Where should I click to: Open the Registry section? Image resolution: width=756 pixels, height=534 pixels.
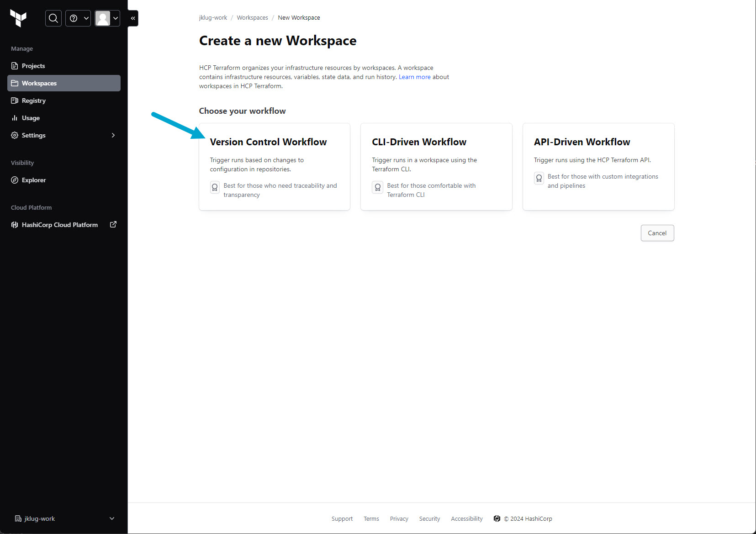click(34, 100)
